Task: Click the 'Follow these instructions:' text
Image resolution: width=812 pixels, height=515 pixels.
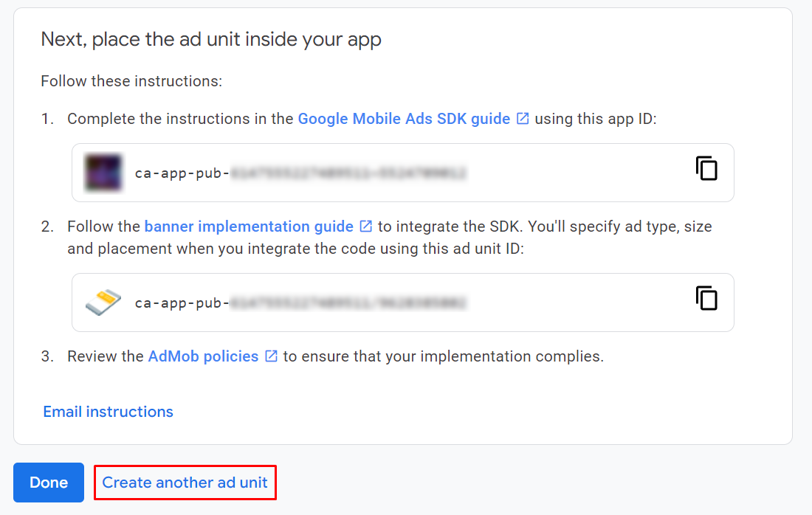Action: tap(131, 81)
